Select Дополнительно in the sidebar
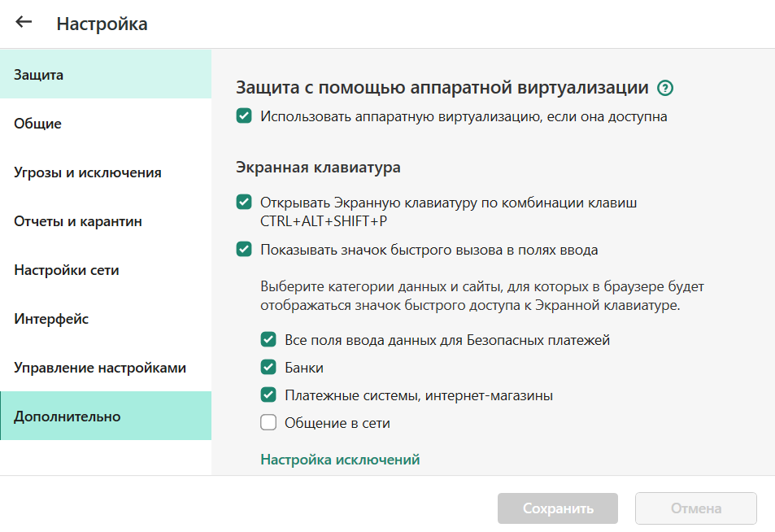775x532 pixels. (x=106, y=416)
